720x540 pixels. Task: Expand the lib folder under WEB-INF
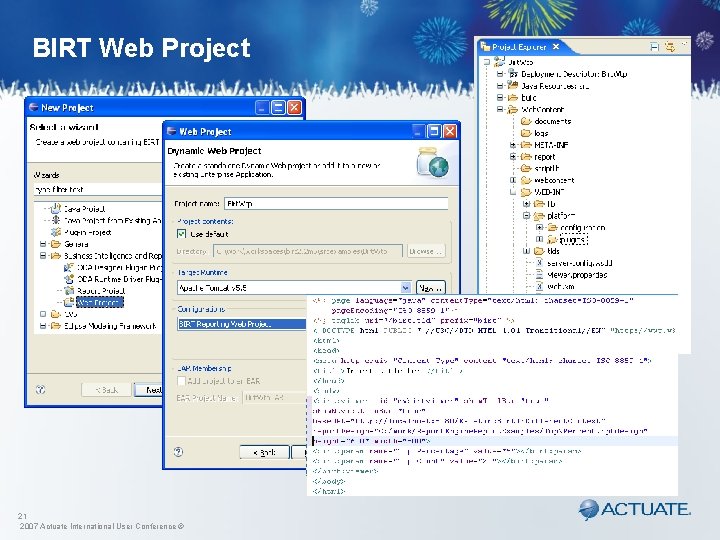pos(527,203)
